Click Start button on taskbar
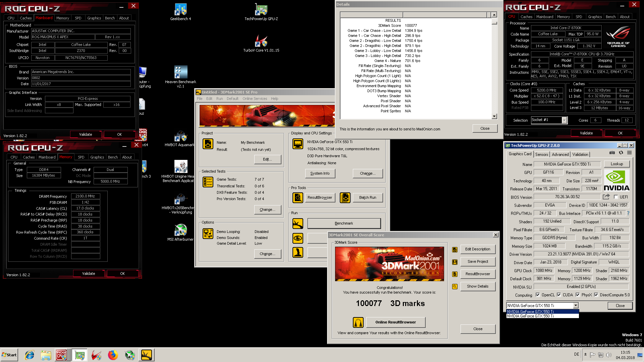Viewport: 644px width, 362px height. click(9, 355)
